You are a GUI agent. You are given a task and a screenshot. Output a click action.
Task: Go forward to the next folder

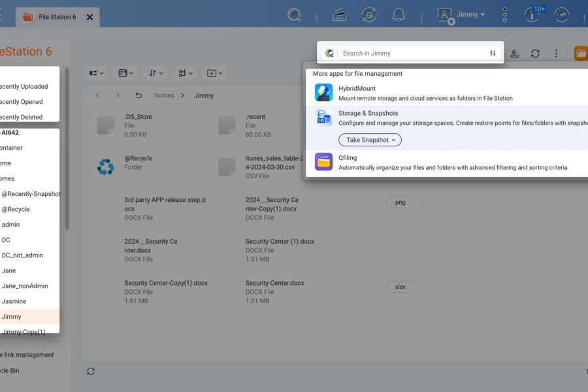[118, 95]
